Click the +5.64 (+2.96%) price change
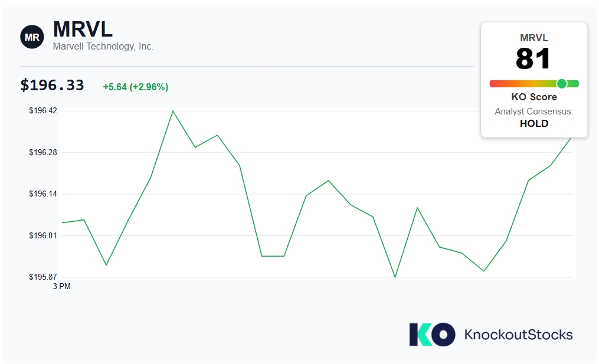 point(136,87)
